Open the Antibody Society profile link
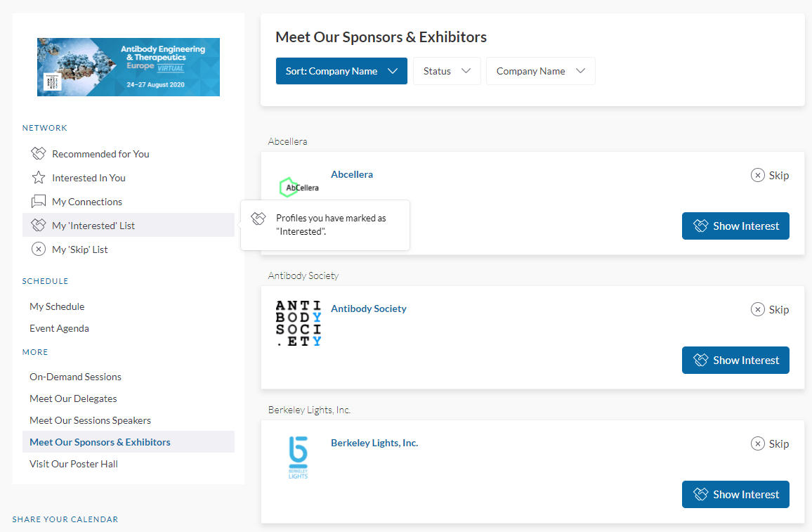 pos(369,309)
